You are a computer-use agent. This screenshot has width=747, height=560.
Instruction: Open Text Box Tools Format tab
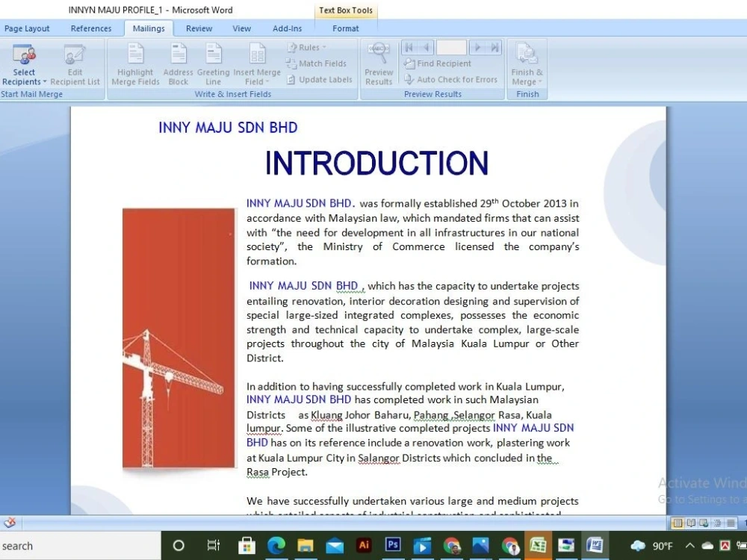point(345,28)
